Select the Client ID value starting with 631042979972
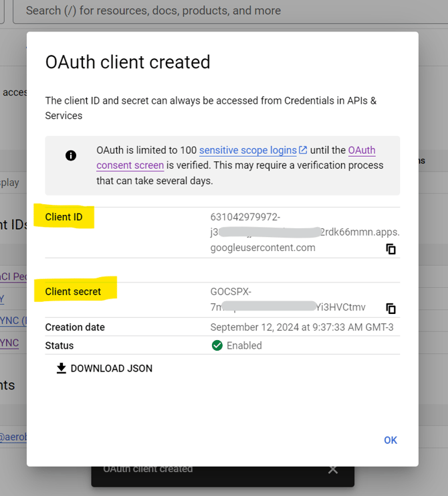Image resolution: width=448 pixels, height=496 pixels. point(245,217)
